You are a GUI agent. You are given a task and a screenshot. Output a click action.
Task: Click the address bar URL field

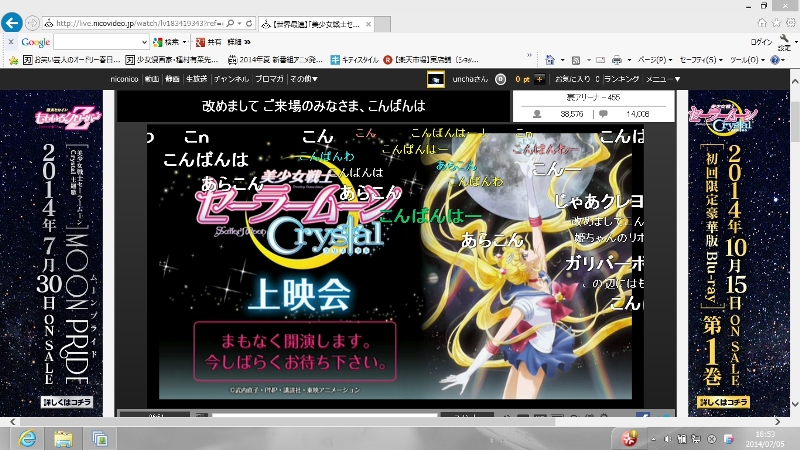pyautogui.click(x=139, y=23)
